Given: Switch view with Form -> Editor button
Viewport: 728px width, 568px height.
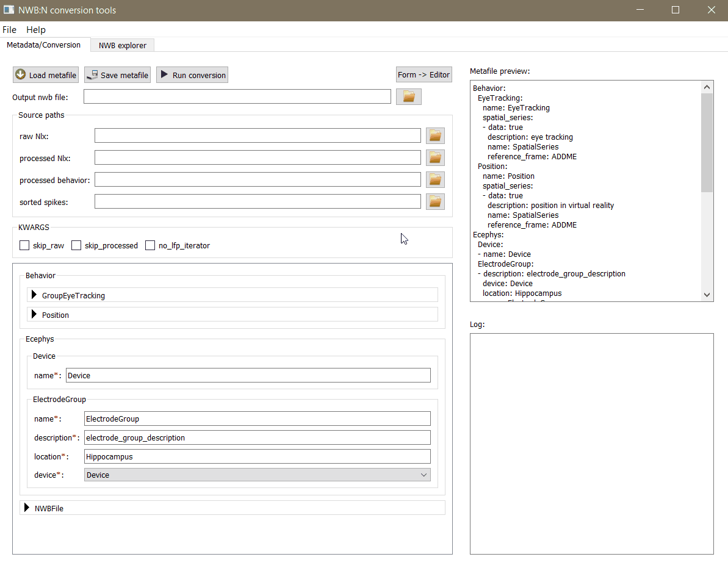Looking at the screenshot, I should (x=424, y=74).
